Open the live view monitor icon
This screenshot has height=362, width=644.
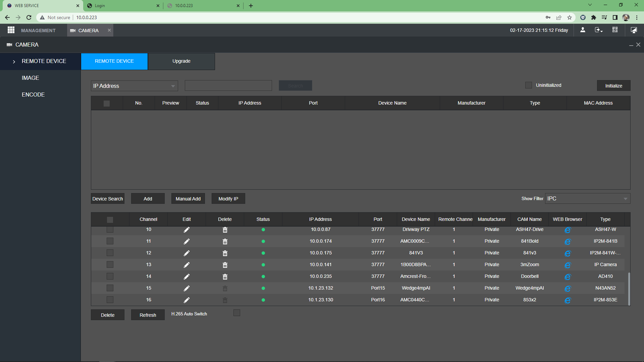(634, 30)
